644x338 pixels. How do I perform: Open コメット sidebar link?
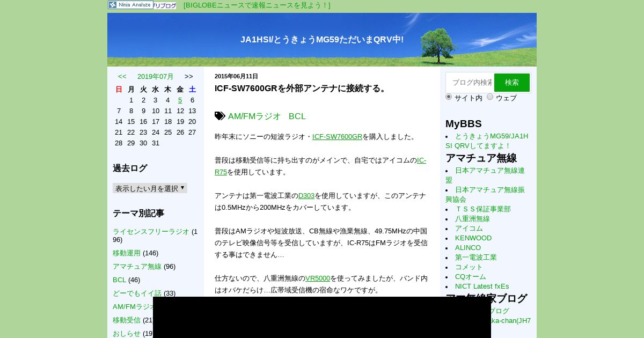(x=469, y=267)
